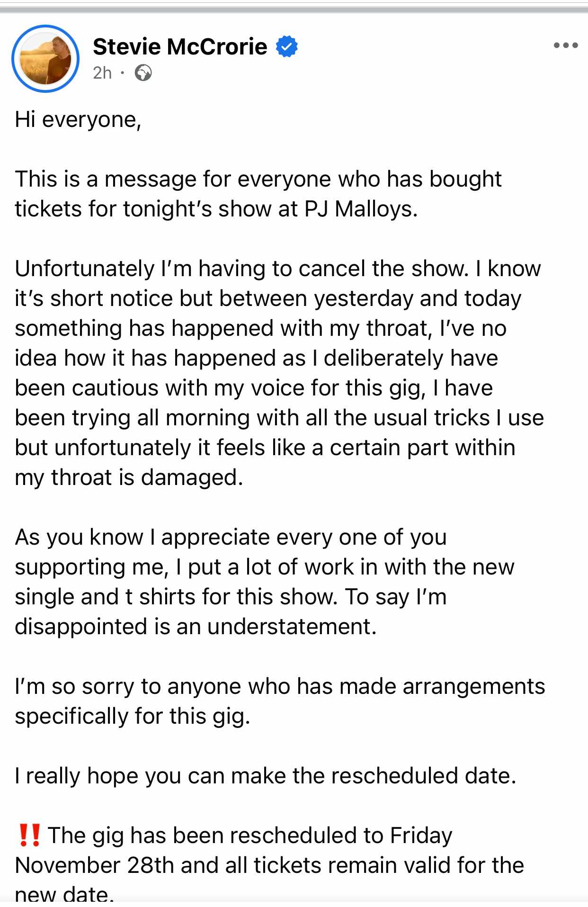Tap the "my throat is damaged" line
Screen dimensions: 588x907
pos(129,477)
